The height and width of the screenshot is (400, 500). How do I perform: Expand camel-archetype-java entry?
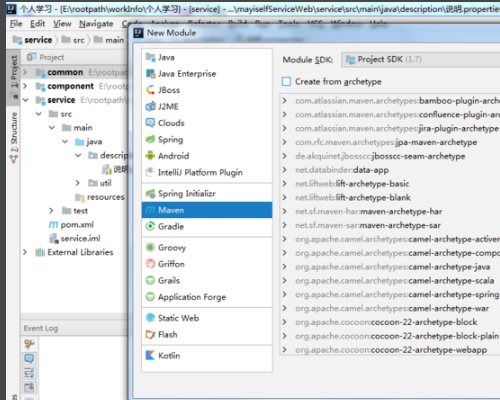point(284,267)
